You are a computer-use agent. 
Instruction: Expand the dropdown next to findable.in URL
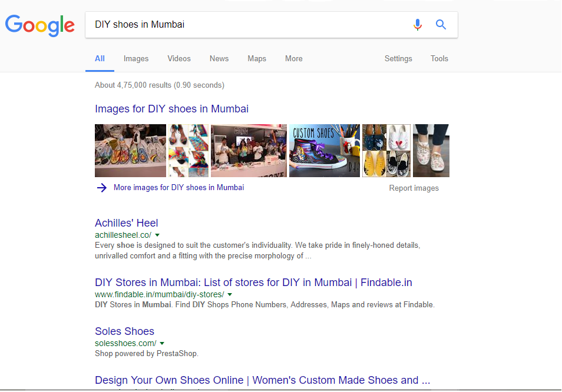tap(229, 294)
